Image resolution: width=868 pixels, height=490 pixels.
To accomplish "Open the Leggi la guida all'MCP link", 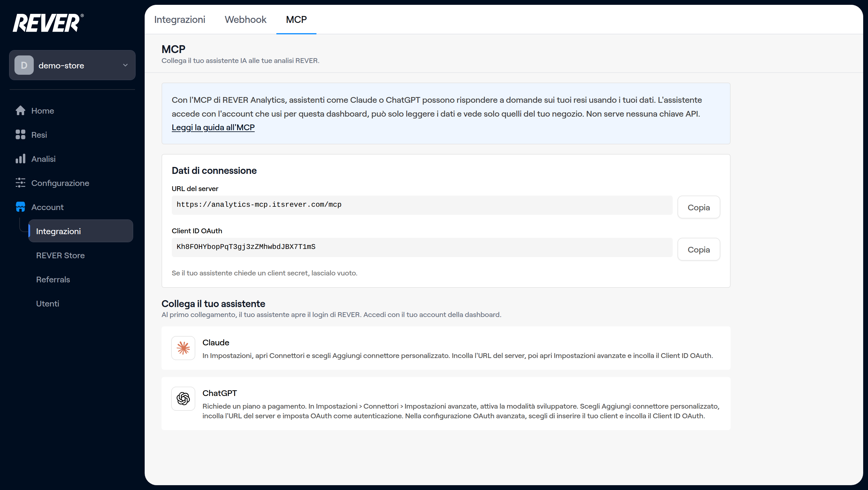I will 213,127.
